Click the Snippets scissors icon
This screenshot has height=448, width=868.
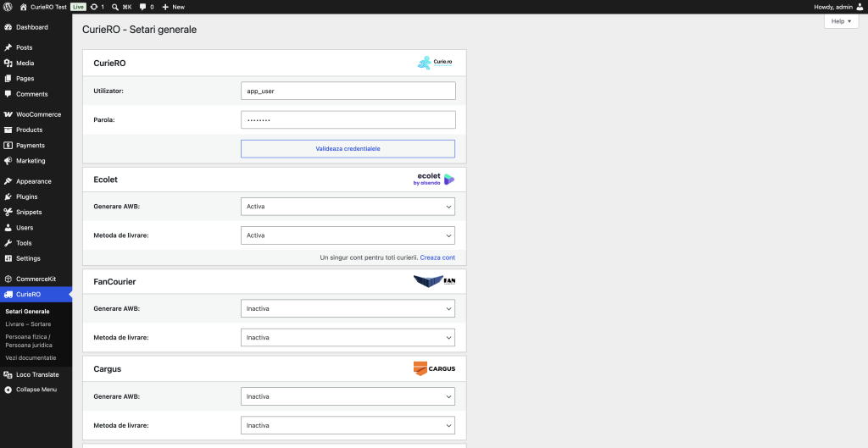8,213
